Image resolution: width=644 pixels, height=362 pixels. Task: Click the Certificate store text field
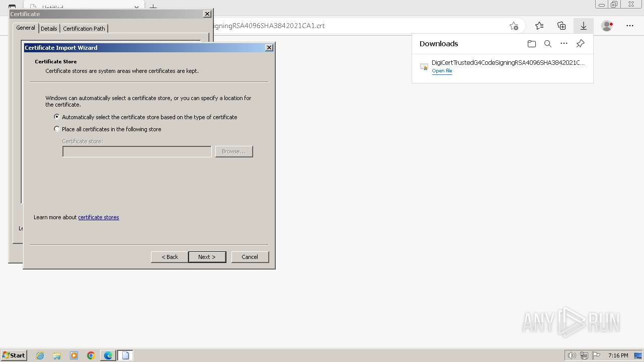pos(137,151)
